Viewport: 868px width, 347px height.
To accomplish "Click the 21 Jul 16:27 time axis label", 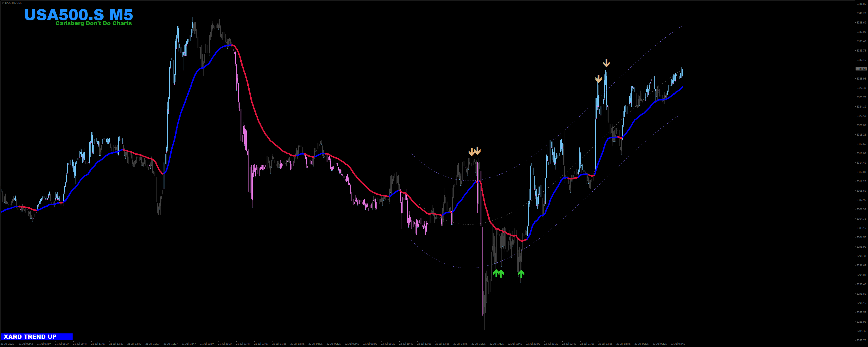I will click(170, 344).
